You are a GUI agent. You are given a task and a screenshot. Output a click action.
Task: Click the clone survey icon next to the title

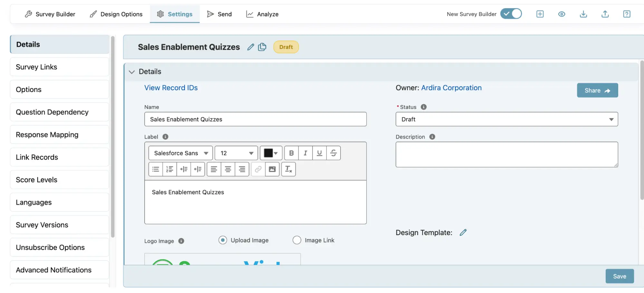coord(262,47)
